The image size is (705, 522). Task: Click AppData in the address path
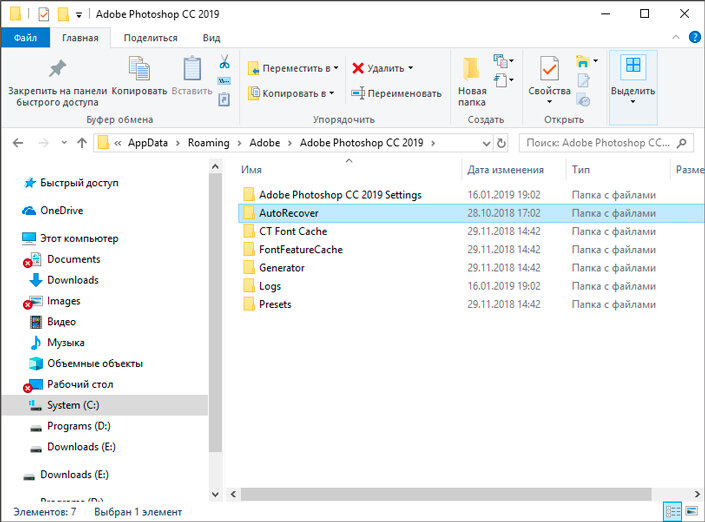(x=147, y=143)
